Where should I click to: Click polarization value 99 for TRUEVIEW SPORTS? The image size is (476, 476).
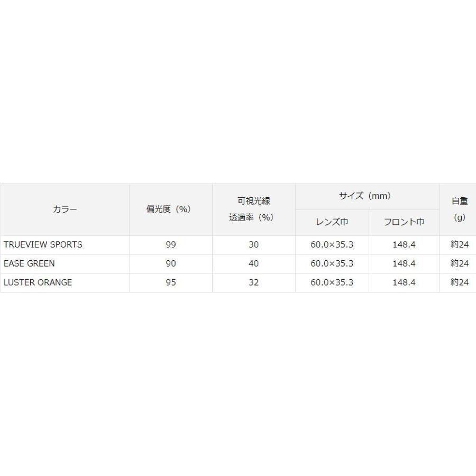click(170, 245)
